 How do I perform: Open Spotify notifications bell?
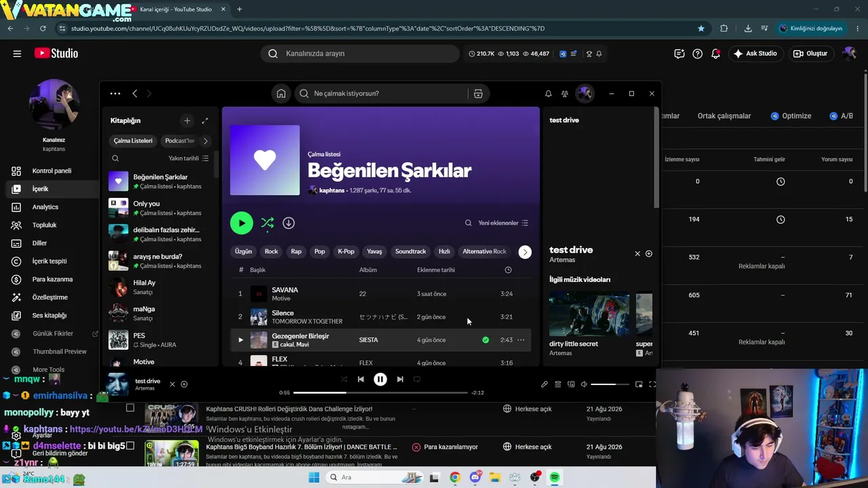click(x=548, y=94)
